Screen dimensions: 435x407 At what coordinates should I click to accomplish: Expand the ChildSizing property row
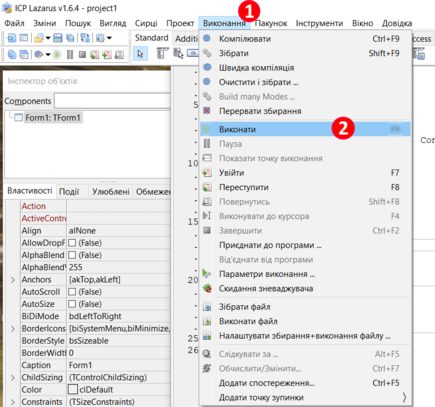pyautogui.click(x=13, y=378)
